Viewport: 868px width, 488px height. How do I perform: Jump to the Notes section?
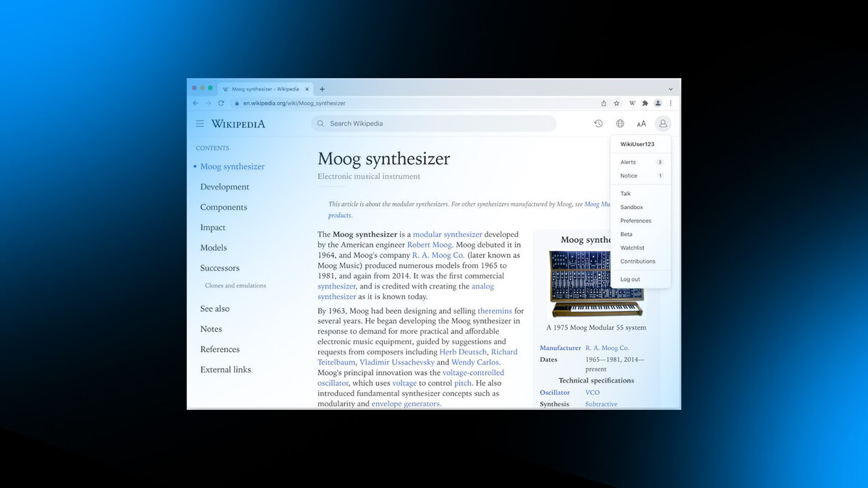pyautogui.click(x=211, y=329)
